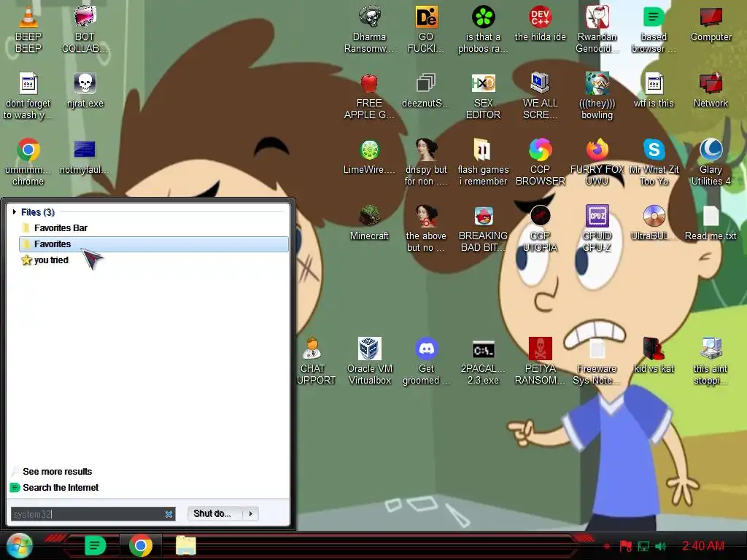The width and height of the screenshot is (747, 560).
Task: Open the BREAKING BAD BIT... Angry Birds icon
Action: click(483, 216)
